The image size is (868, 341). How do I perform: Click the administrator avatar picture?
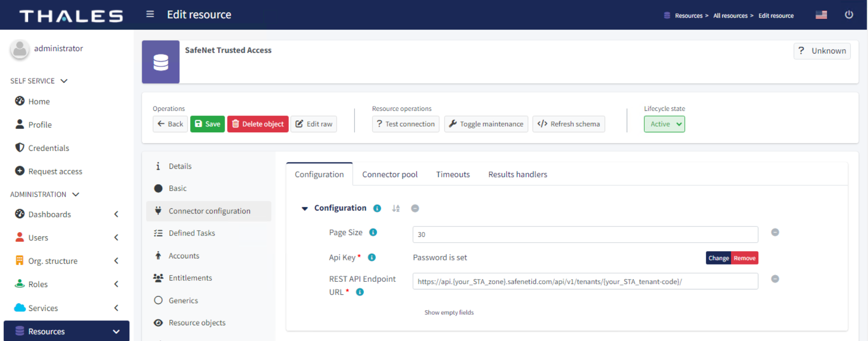(x=20, y=49)
